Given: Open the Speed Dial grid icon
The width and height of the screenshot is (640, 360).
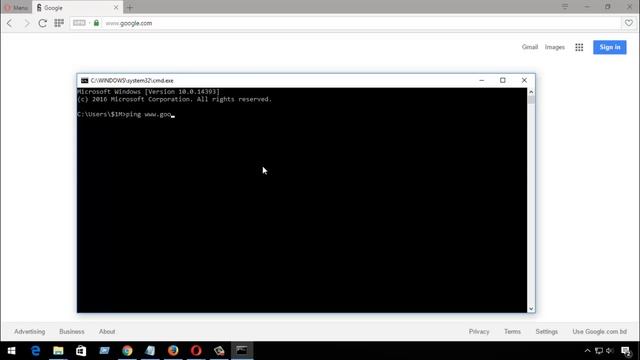Looking at the screenshot, I should click(x=59, y=23).
